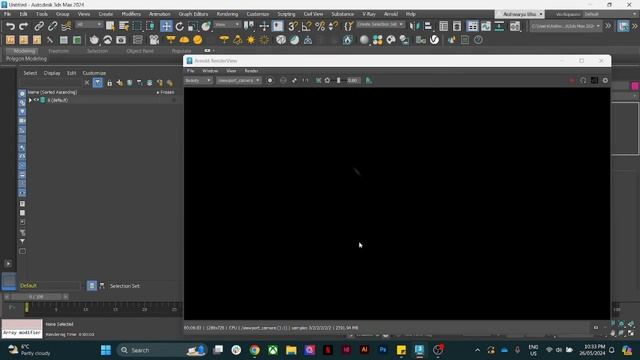This screenshot has height=360, width=640.
Task: Click the Bind to Space Warp icon
Action: pyautogui.click(x=66, y=27)
